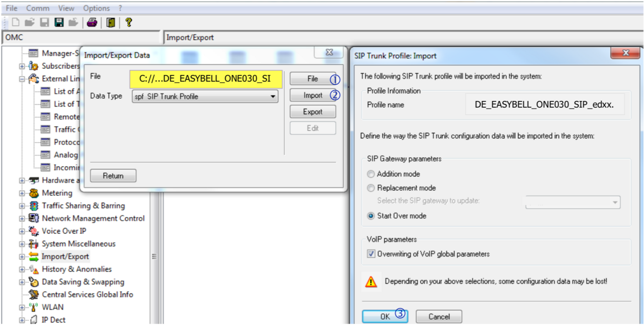
Task: Click the exit door toolbar icon
Action: click(x=111, y=22)
